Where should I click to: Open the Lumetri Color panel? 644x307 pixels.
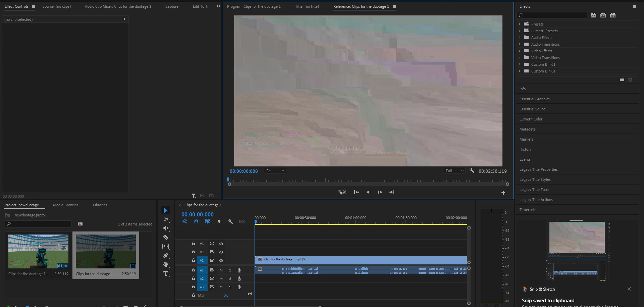coord(531,119)
